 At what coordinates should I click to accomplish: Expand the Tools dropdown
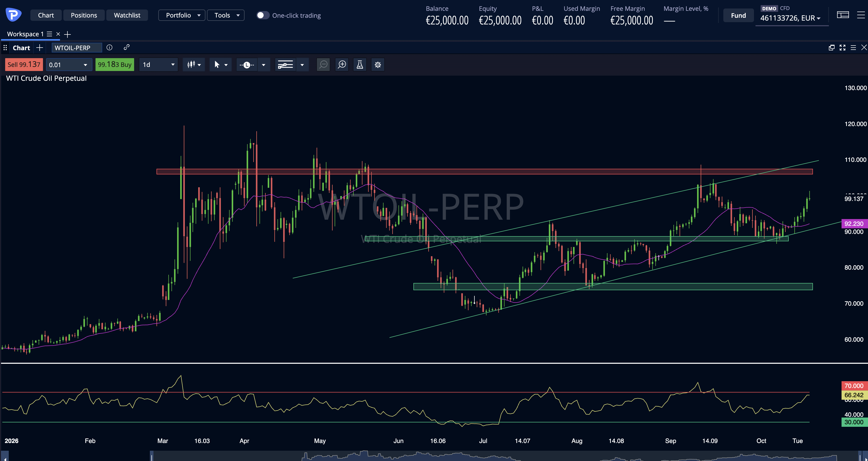pyautogui.click(x=225, y=15)
